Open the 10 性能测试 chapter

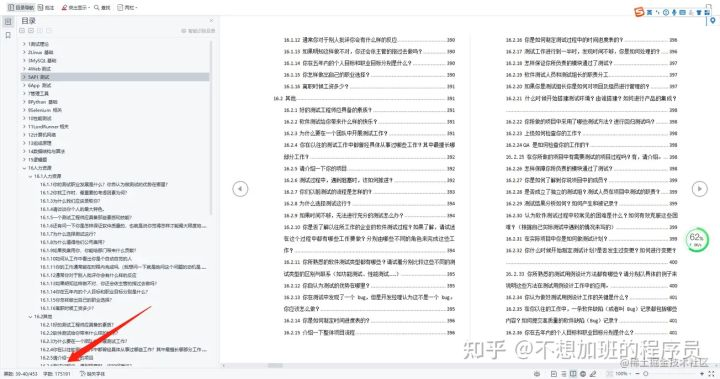40,119
